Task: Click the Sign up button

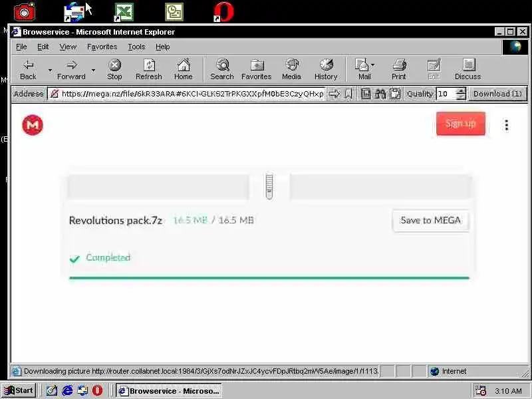Action: pos(461,124)
